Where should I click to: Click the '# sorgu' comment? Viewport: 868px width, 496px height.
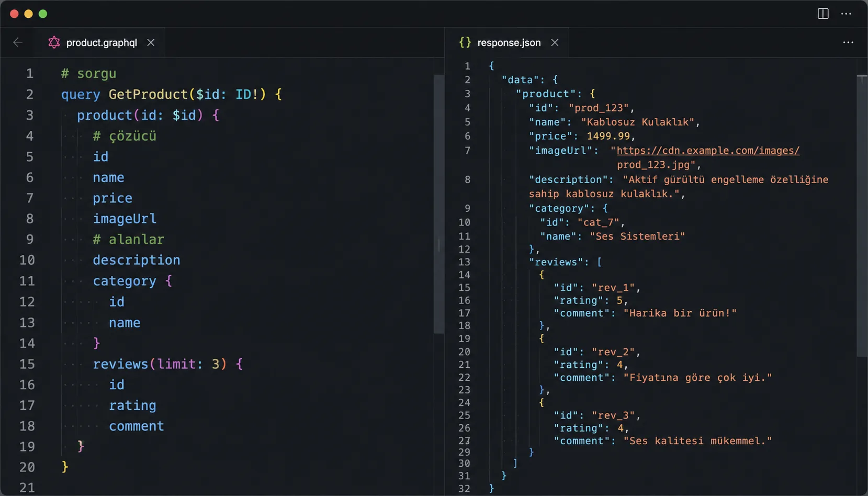[x=88, y=73]
